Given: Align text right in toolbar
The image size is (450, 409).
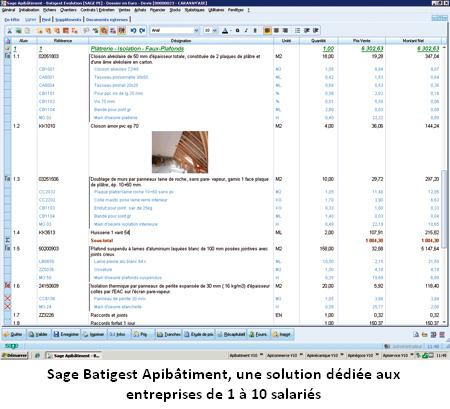Looking at the screenshot, I should (285, 31).
